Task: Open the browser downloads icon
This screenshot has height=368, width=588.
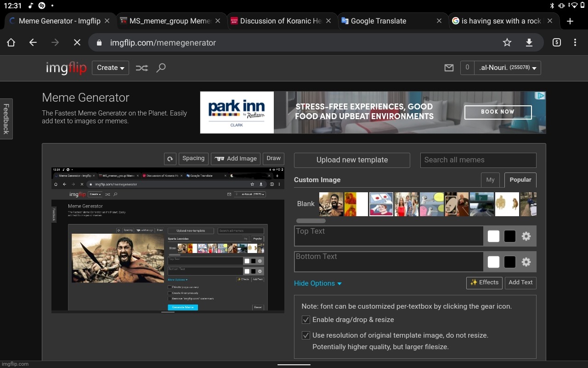Action: click(x=529, y=43)
